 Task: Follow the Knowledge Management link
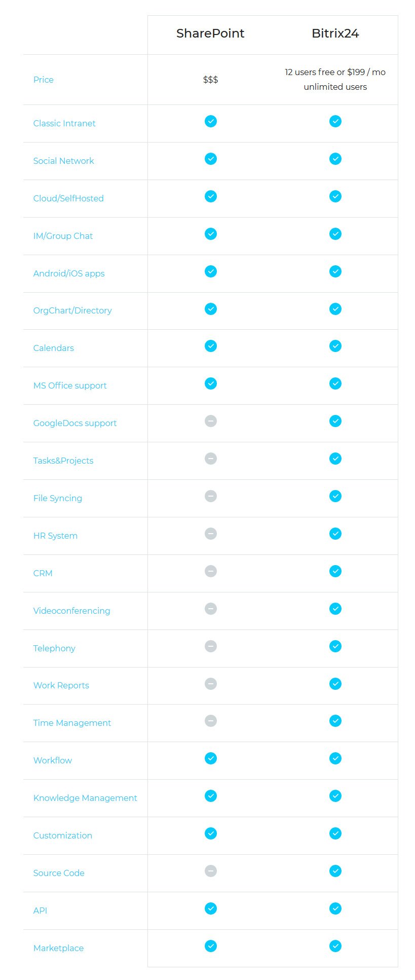coord(85,798)
